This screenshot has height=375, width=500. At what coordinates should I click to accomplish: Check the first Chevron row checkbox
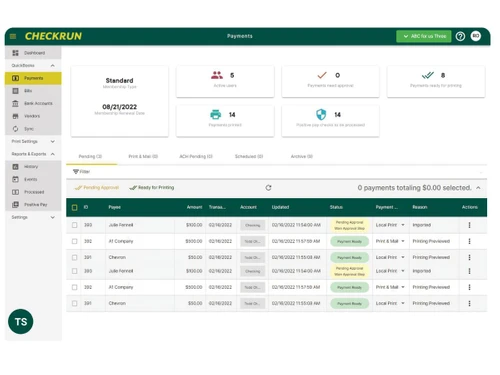coord(75,257)
